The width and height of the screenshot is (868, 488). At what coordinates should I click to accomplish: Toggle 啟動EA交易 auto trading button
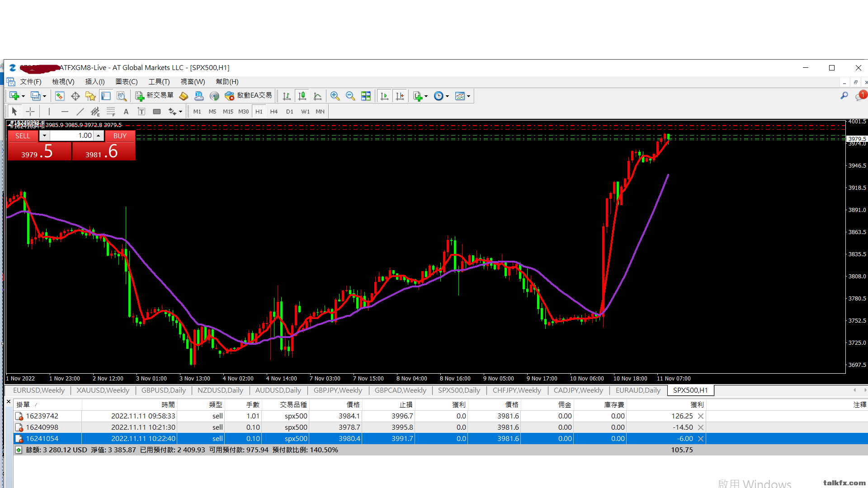[249, 96]
